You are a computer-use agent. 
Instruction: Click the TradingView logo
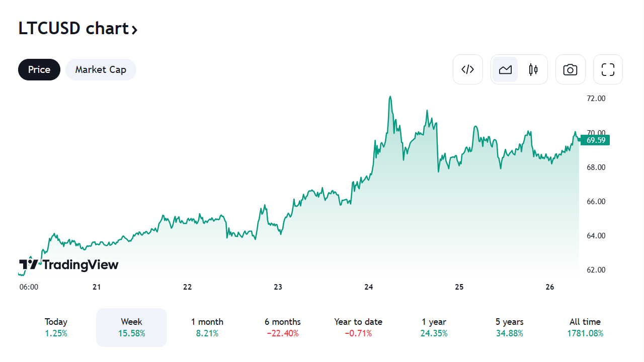coord(69,264)
